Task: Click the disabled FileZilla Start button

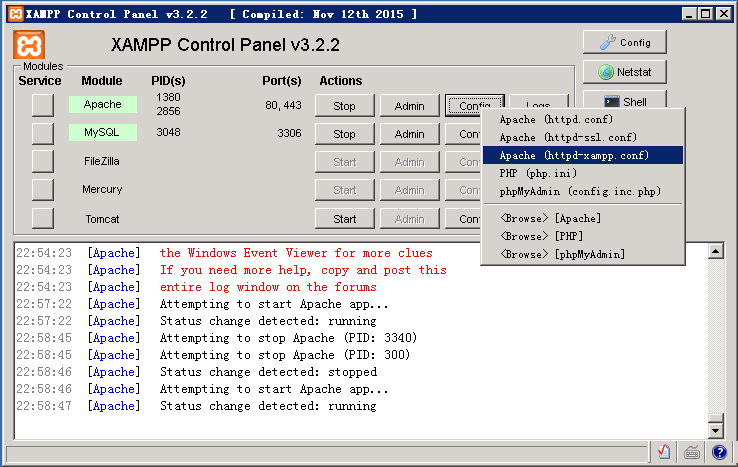Action: coord(345,162)
